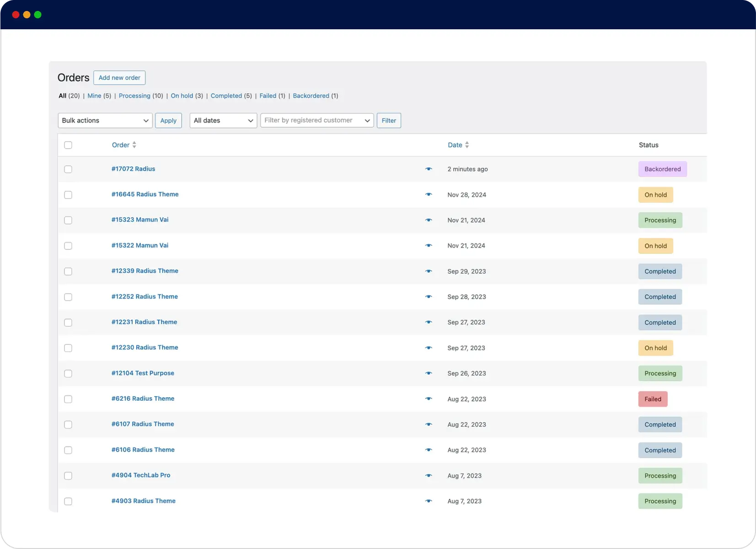Show only Completed orders tab

click(x=226, y=96)
